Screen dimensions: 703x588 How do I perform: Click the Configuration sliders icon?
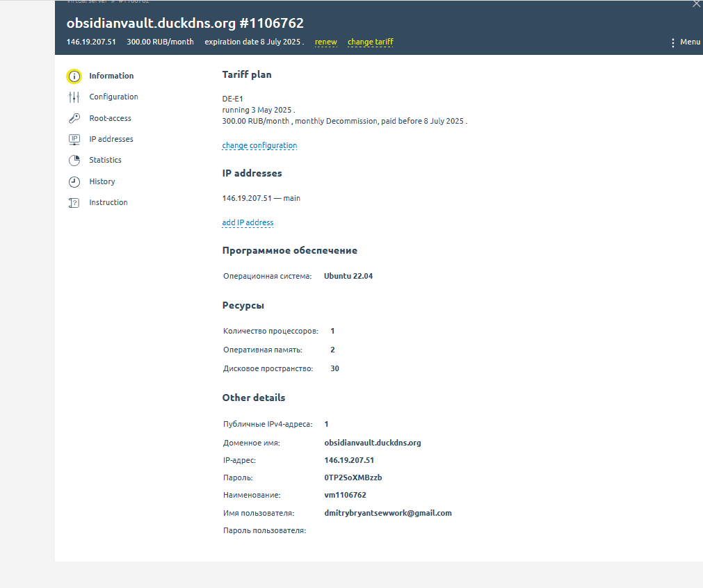pyautogui.click(x=74, y=97)
